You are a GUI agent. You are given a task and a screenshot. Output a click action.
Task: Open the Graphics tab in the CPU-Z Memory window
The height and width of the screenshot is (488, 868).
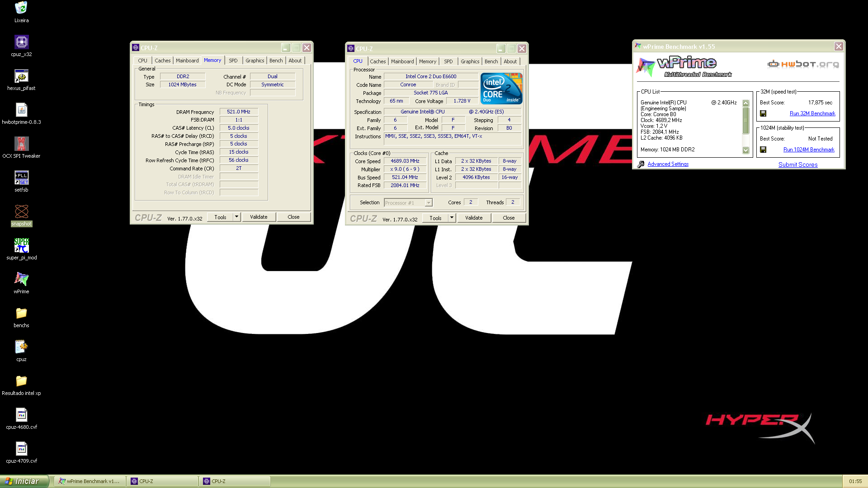(x=255, y=61)
